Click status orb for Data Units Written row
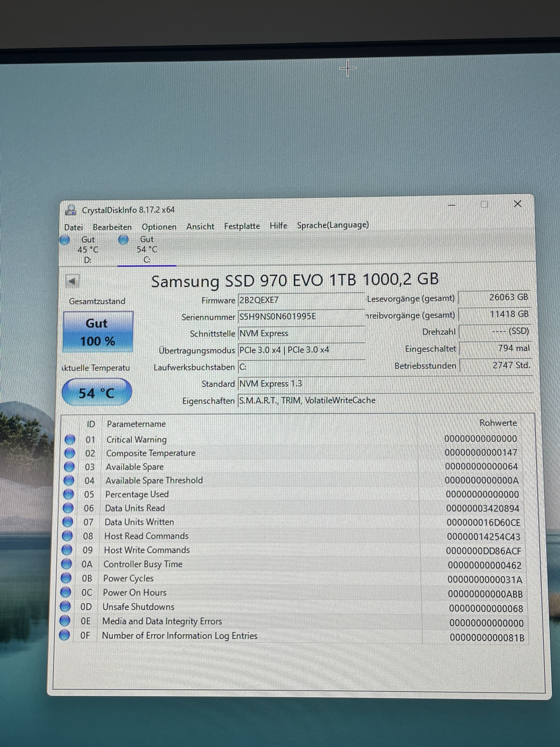The width and height of the screenshot is (560, 747). pyautogui.click(x=68, y=522)
